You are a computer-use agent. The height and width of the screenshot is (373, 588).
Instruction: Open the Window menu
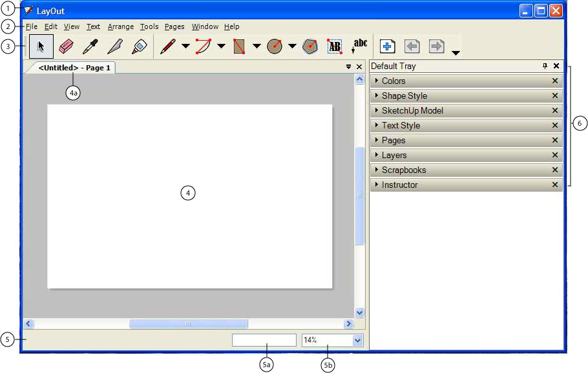tap(205, 26)
